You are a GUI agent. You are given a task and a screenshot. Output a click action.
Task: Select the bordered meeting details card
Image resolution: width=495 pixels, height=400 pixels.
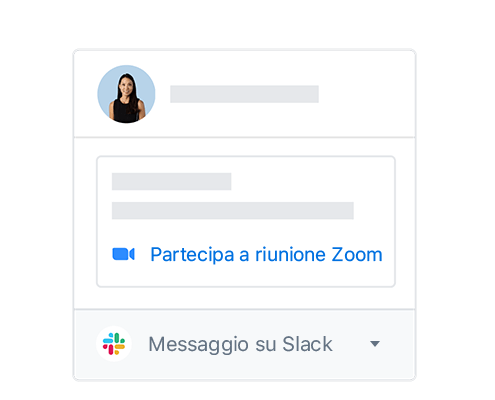[246, 221]
